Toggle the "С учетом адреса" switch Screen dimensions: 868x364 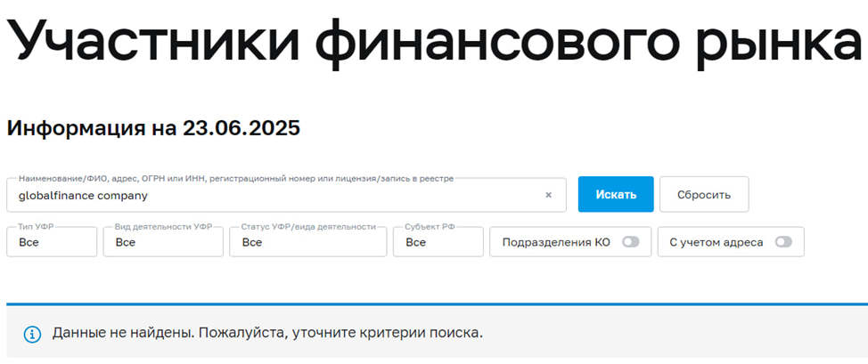[784, 242]
